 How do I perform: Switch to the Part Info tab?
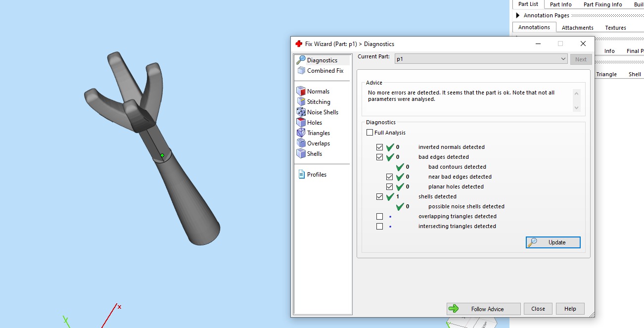pos(560,4)
